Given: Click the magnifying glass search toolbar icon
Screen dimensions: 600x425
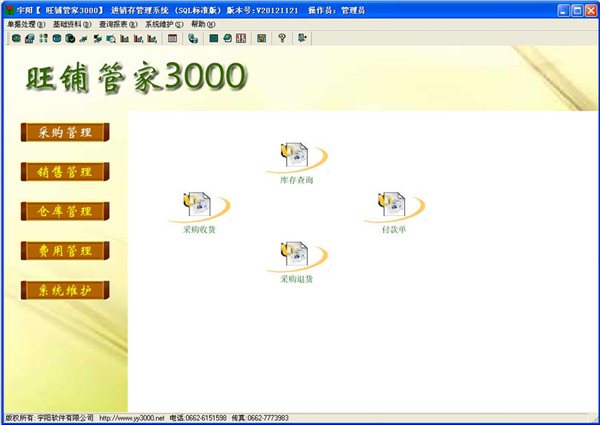Looking at the screenshot, I should [x=111, y=38].
